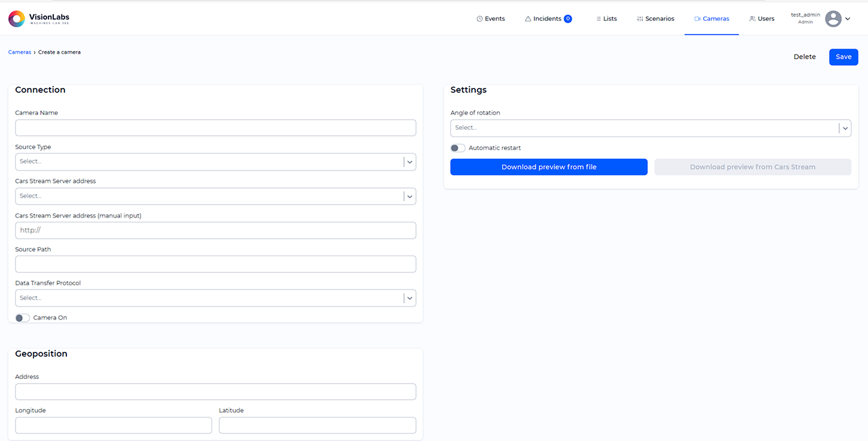Open the user avatar profile icon

pyautogui.click(x=833, y=19)
